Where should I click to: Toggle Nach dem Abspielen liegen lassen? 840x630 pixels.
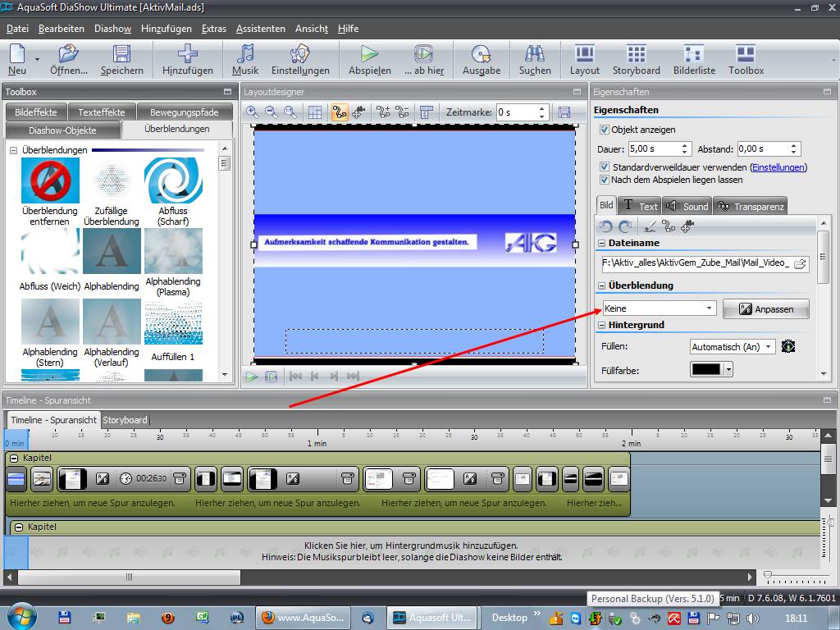pos(605,180)
